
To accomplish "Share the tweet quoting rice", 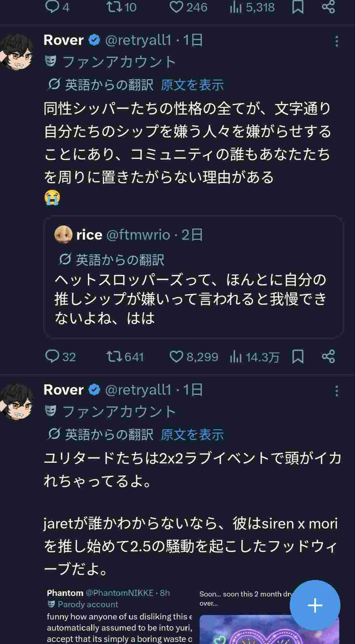I will pyautogui.click(x=328, y=356).
